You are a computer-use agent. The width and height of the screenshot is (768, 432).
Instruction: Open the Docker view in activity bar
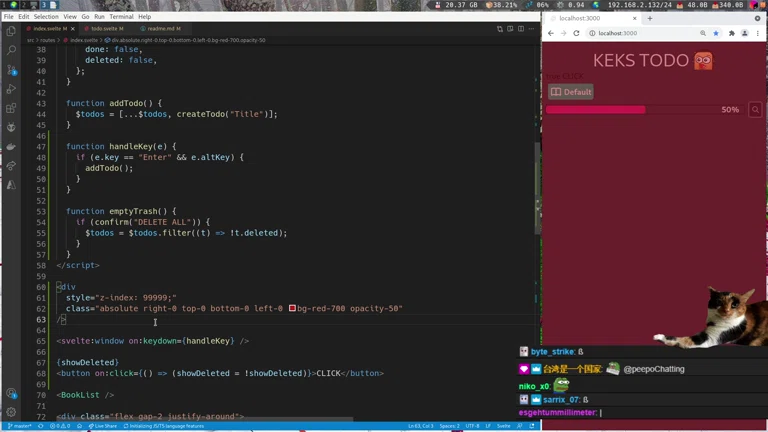pos(11,146)
